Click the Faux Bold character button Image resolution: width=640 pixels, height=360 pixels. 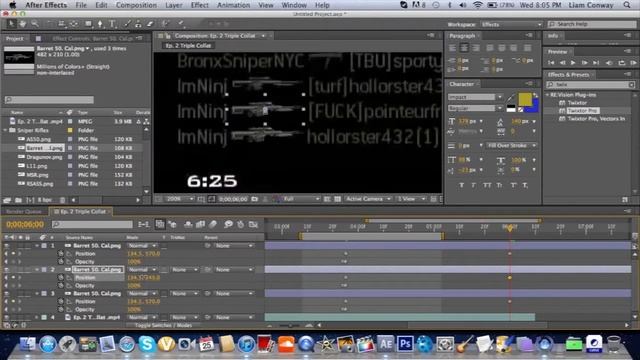(x=462, y=185)
